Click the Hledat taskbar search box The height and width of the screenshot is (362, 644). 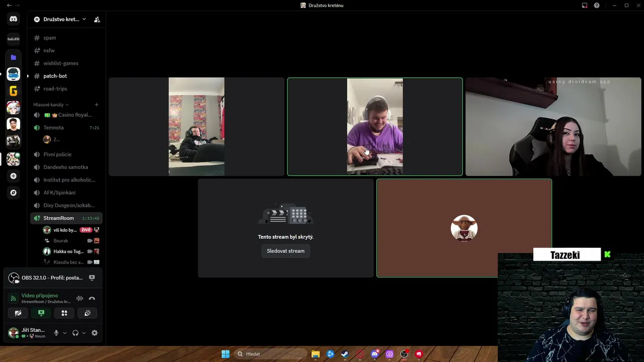(x=271, y=354)
